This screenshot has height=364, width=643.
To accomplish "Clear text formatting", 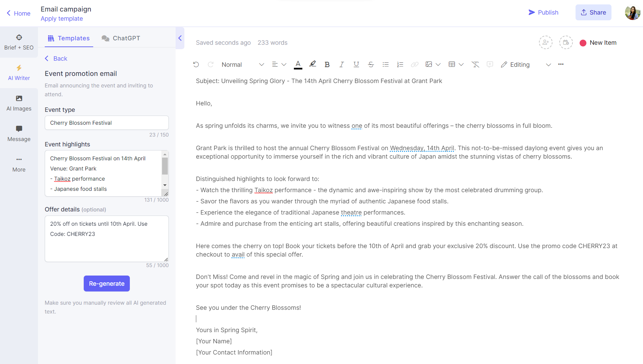I will 475,64.
